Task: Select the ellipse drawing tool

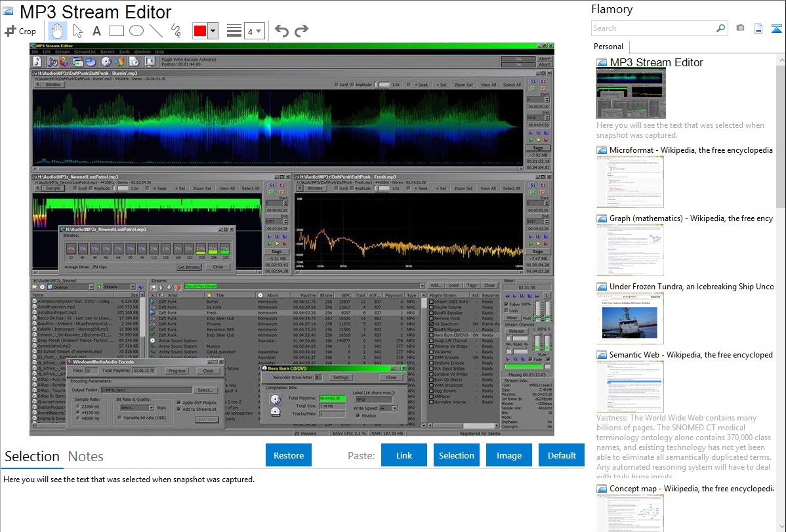Action: click(137, 30)
